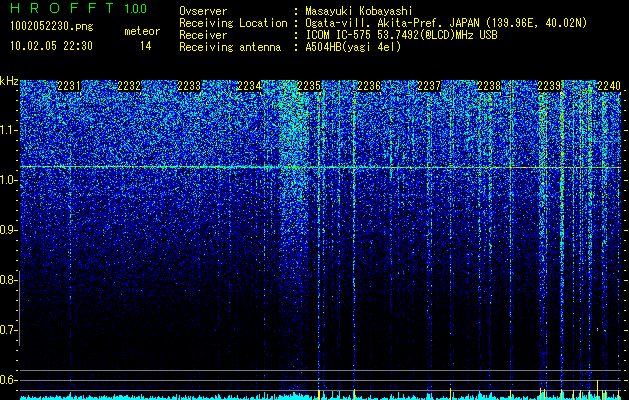The width and height of the screenshot is (629, 400).
Task: Select the 2233 time marker
Action: point(189,86)
